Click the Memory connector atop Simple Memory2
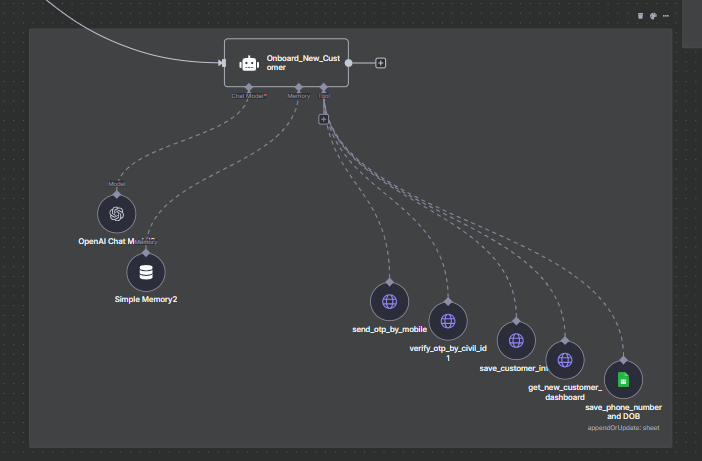The image size is (702, 461). [x=146, y=253]
